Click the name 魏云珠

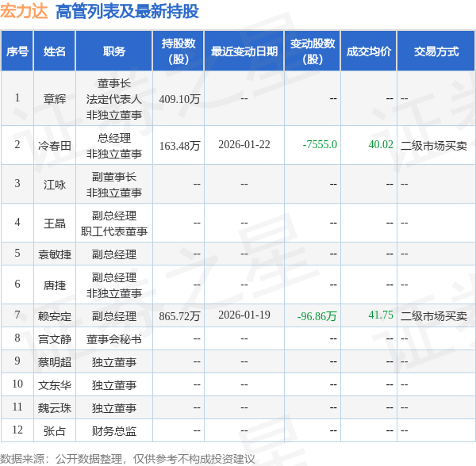point(54,408)
